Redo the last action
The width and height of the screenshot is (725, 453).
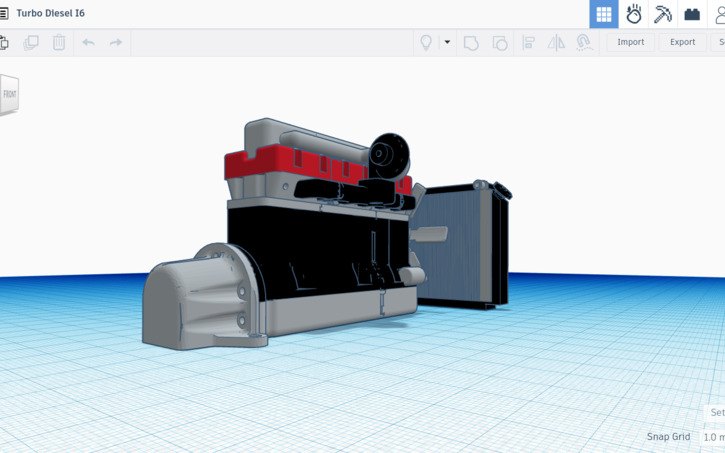(x=116, y=43)
